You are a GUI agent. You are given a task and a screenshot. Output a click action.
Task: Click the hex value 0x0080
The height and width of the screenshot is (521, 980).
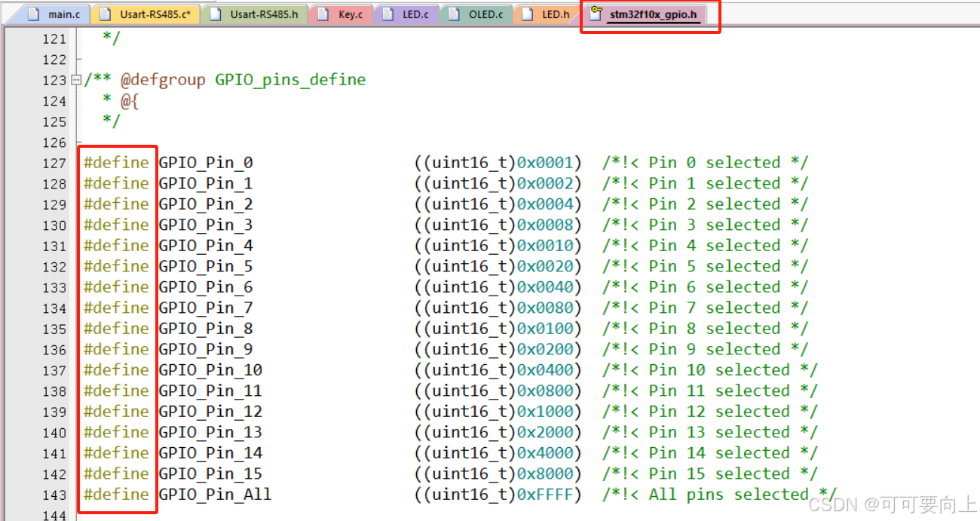545,308
